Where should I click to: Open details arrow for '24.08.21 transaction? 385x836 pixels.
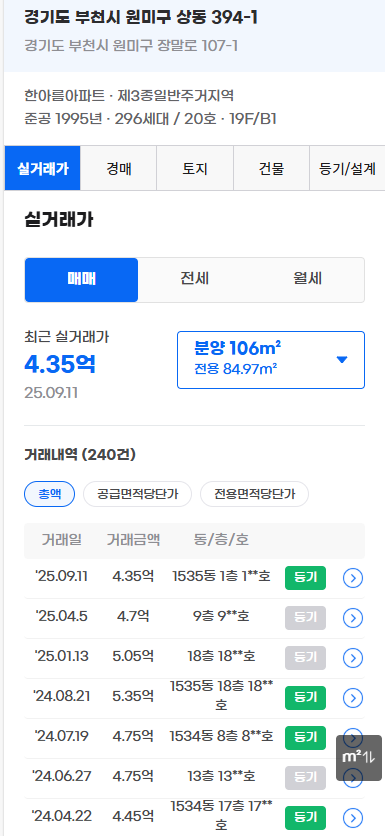352,697
